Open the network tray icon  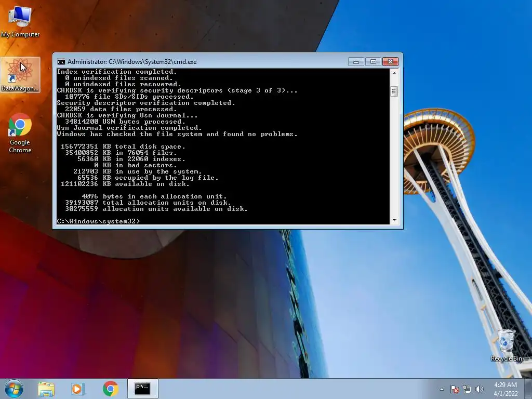[x=467, y=389]
